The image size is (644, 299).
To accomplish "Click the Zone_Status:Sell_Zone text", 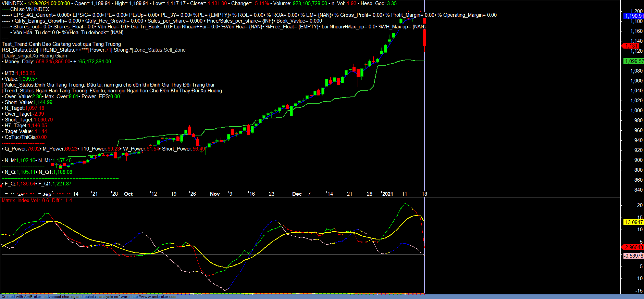I will (x=160, y=50).
